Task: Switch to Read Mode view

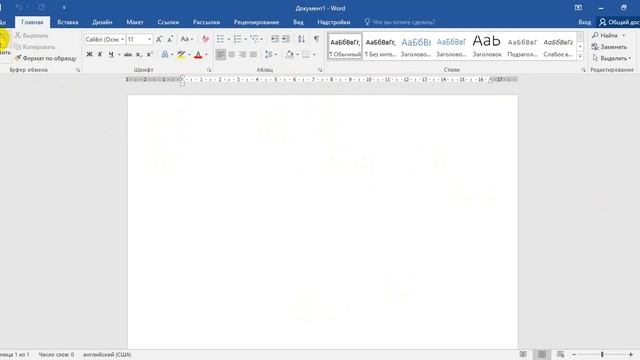Action: pyautogui.click(x=523, y=354)
